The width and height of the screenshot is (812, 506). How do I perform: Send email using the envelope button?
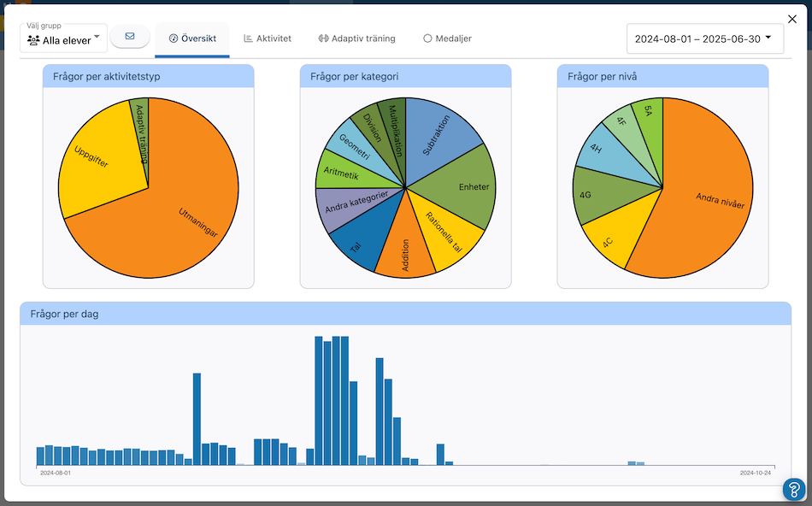pyautogui.click(x=130, y=36)
